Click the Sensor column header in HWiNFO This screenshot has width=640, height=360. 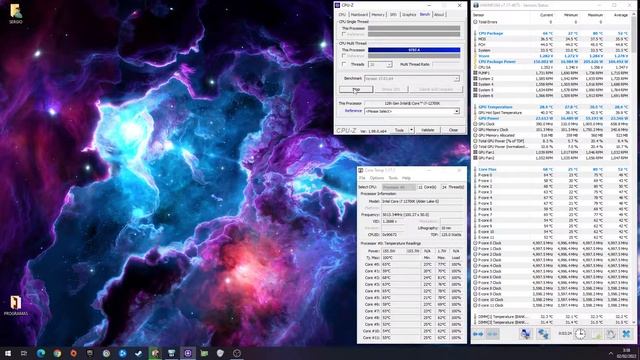(478, 15)
